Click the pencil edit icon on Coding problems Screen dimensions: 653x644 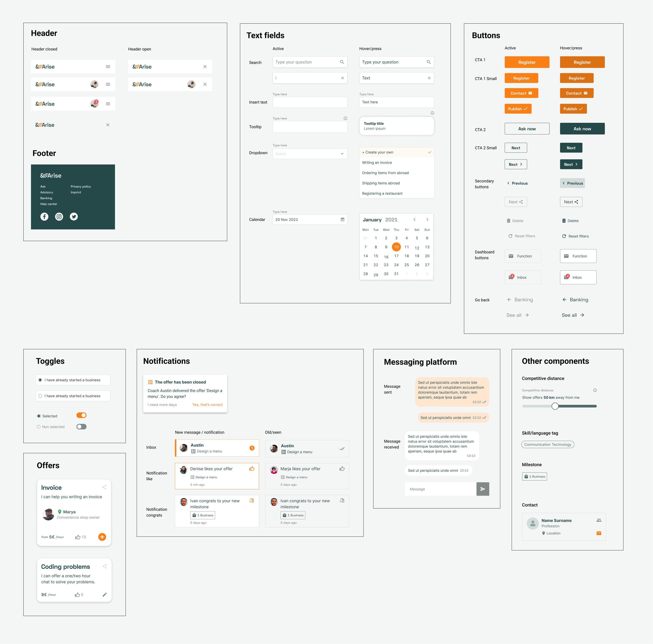[x=104, y=595]
